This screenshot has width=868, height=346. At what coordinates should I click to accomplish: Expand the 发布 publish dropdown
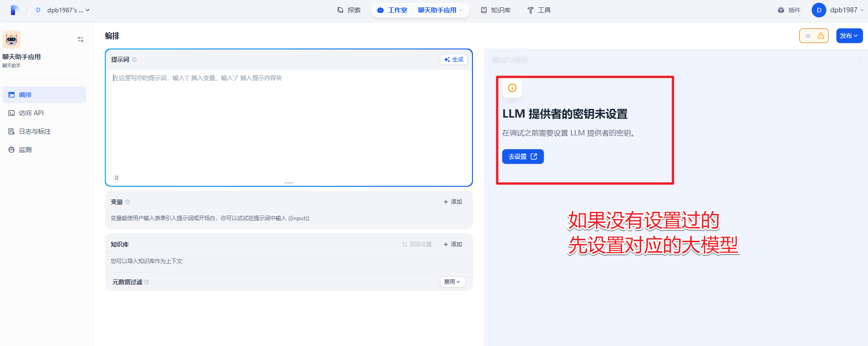pos(849,36)
